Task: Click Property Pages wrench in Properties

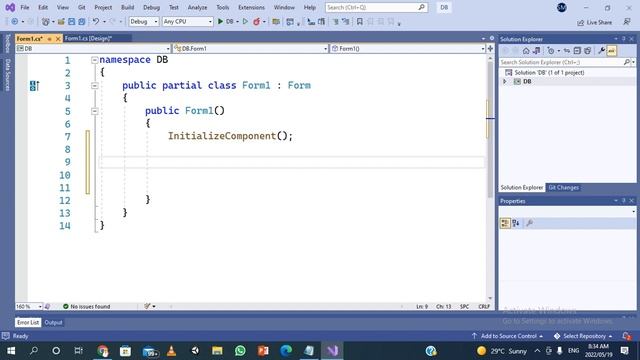Action: point(529,223)
